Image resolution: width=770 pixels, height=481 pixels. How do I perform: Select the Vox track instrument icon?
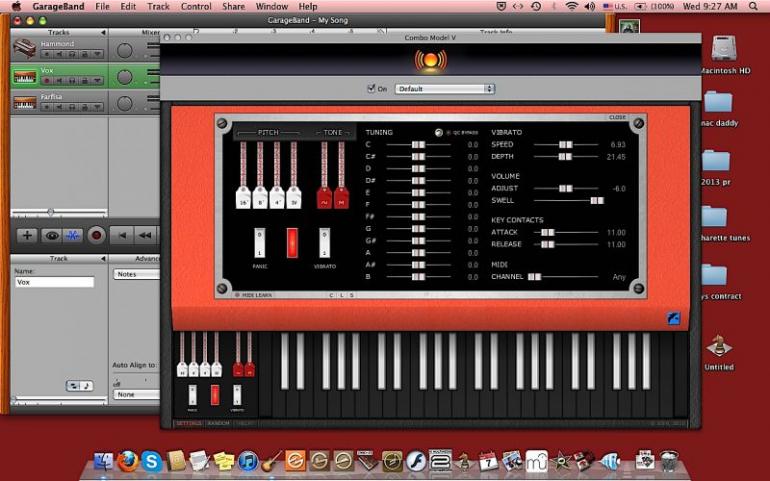[25, 77]
